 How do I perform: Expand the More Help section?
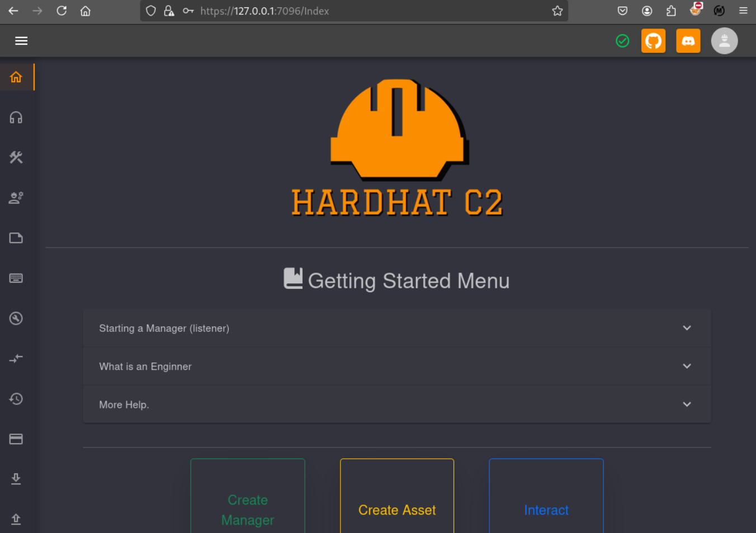[396, 404]
